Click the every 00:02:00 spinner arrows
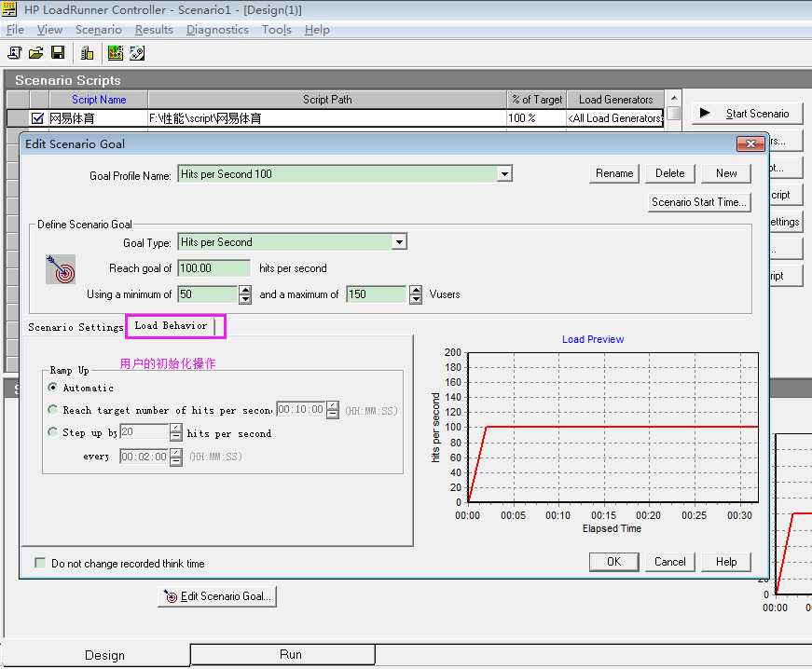This screenshot has height=669, width=812. click(x=176, y=457)
